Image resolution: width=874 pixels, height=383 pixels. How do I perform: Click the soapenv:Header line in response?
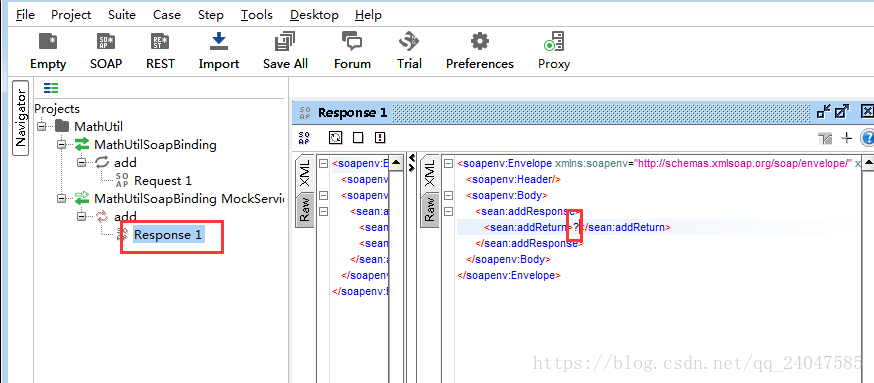tap(513, 180)
